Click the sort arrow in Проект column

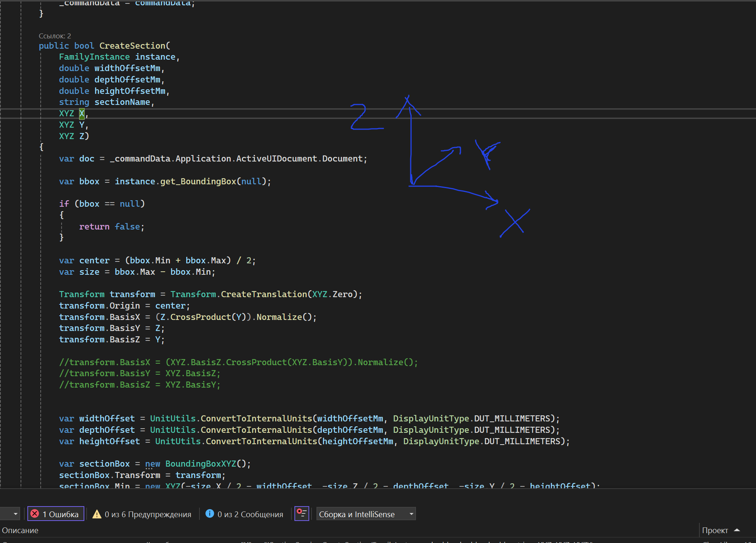point(737,530)
